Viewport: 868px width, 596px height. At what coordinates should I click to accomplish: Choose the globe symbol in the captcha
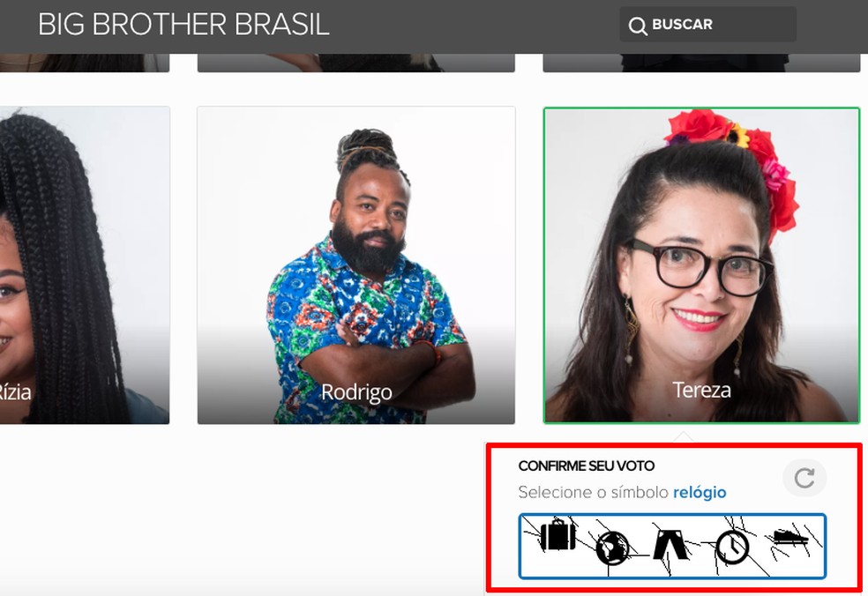[x=612, y=548]
